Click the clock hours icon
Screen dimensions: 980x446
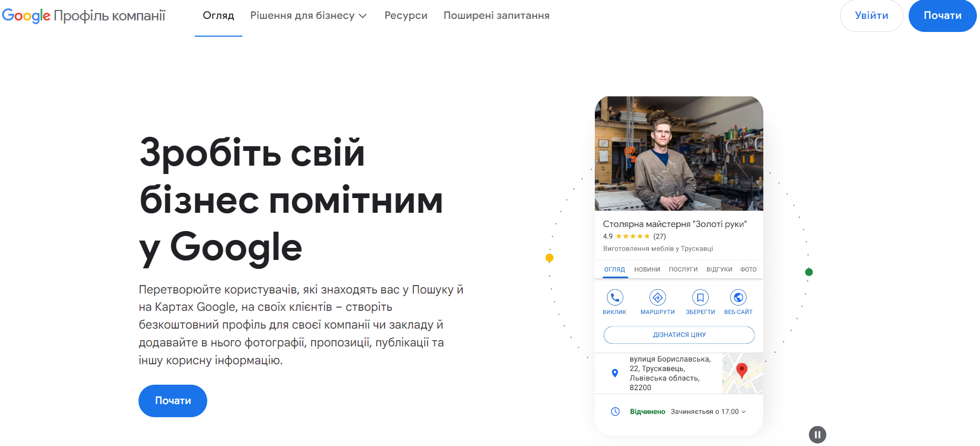pyautogui.click(x=615, y=412)
